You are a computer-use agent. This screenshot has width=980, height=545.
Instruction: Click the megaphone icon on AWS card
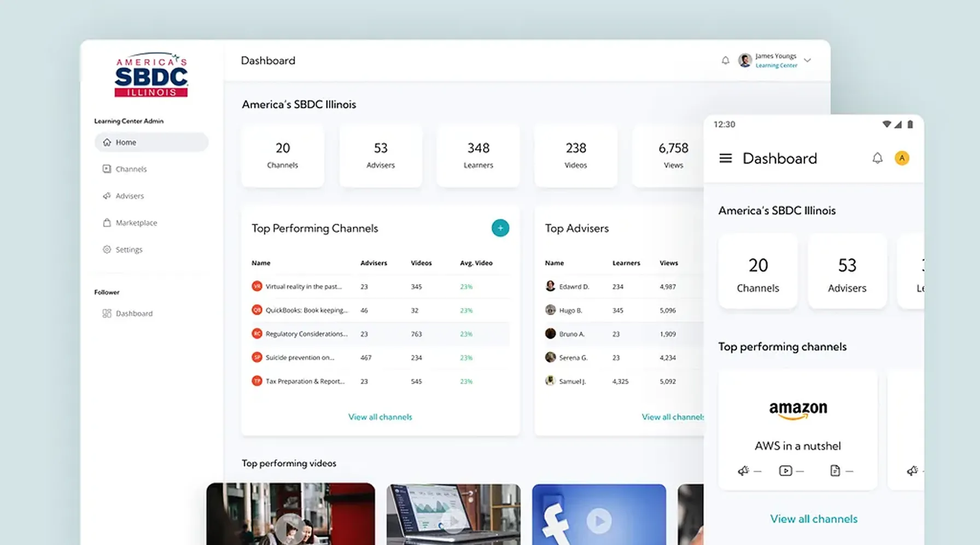point(743,471)
